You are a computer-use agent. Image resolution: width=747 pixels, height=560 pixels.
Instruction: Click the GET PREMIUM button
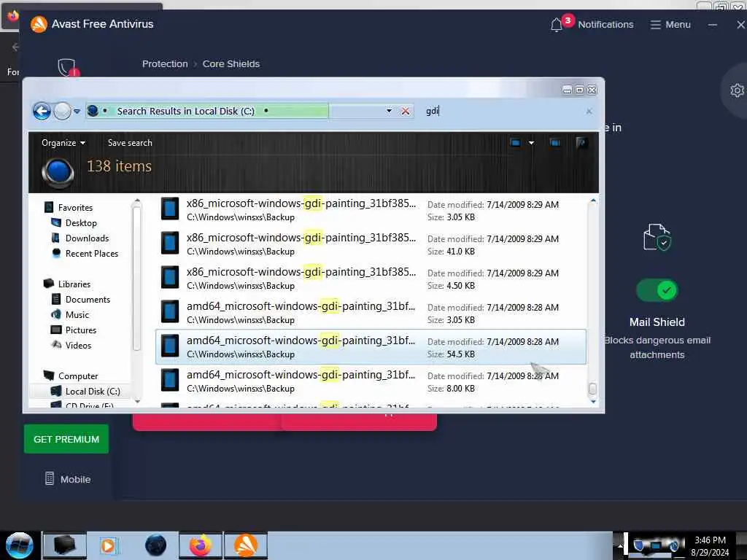[66, 439]
